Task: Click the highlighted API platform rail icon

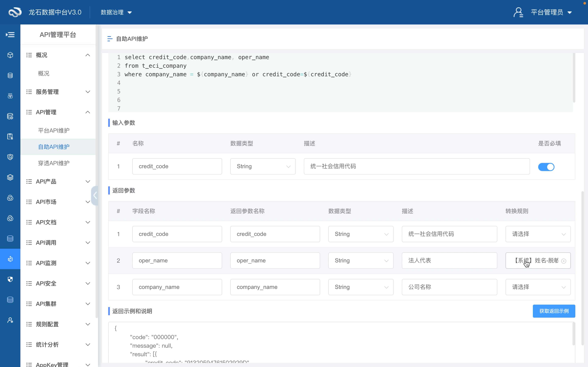Action: [x=10, y=259]
